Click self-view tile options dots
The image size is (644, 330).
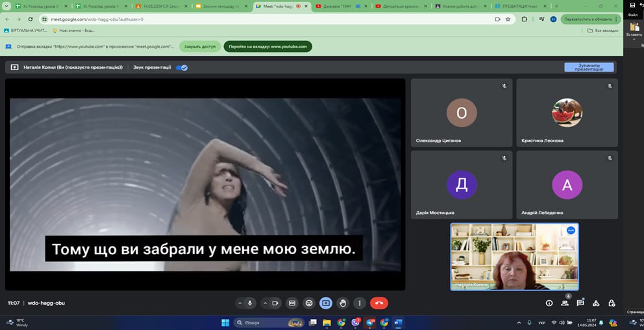(x=571, y=230)
